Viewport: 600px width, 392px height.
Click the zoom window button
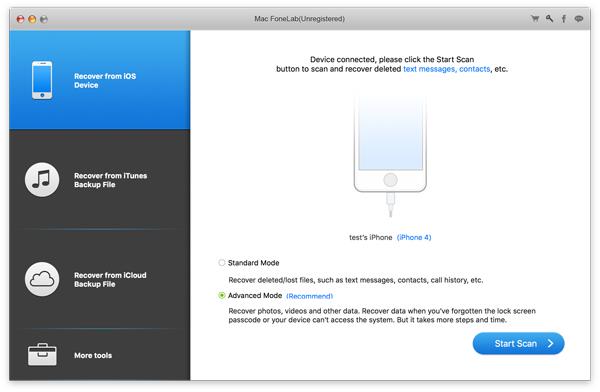(x=44, y=19)
